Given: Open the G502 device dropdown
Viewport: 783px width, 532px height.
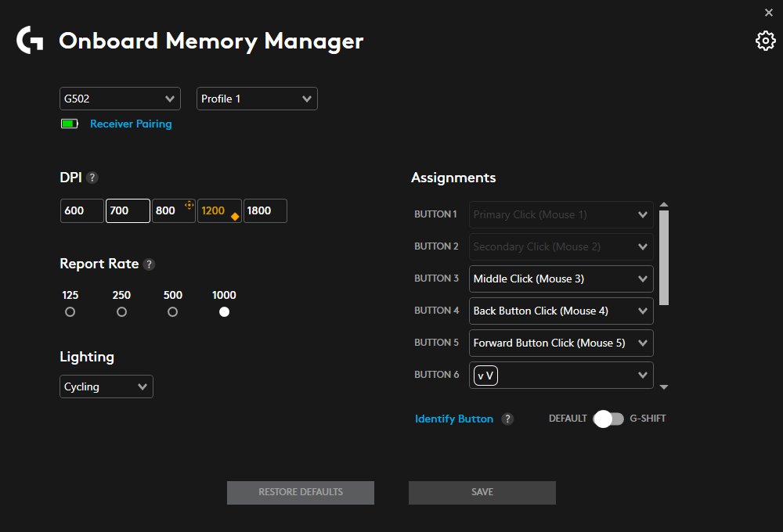Looking at the screenshot, I should (119, 99).
